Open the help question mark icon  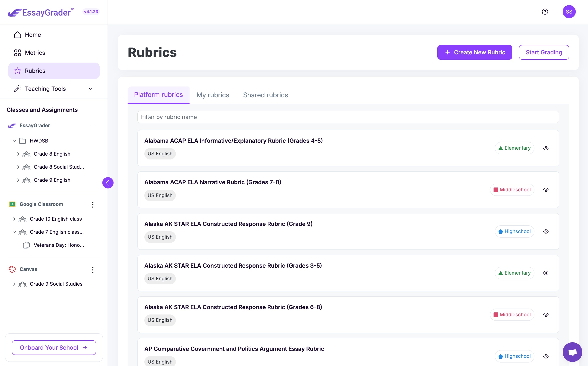pos(545,12)
